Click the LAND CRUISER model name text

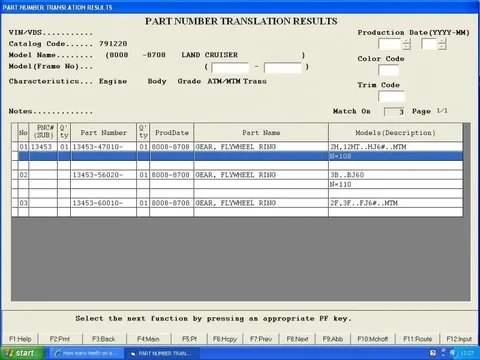click(210, 55)
